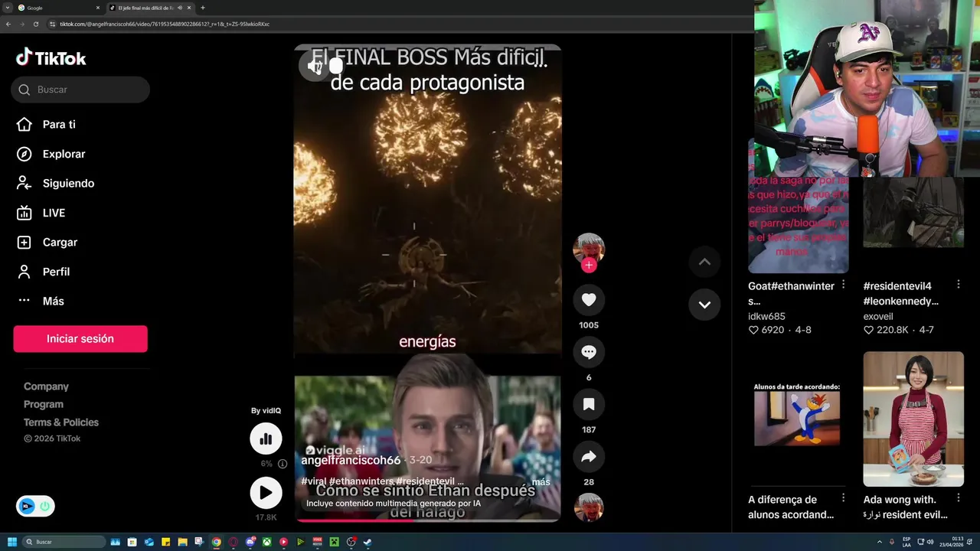This screenshot has height=551, width=980.
Task: Click the vidIQ round play button above 17.8K
Action: [x=266, y=494]
